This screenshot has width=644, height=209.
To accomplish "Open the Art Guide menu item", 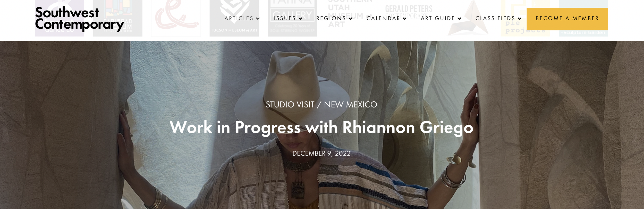I will [438, 18].
